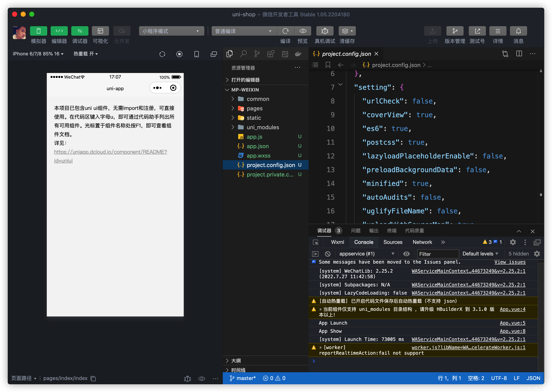This screenshot has width=552, height=392.
Task: Switch to the 代码质量 tab
Action: pos(414,231)
